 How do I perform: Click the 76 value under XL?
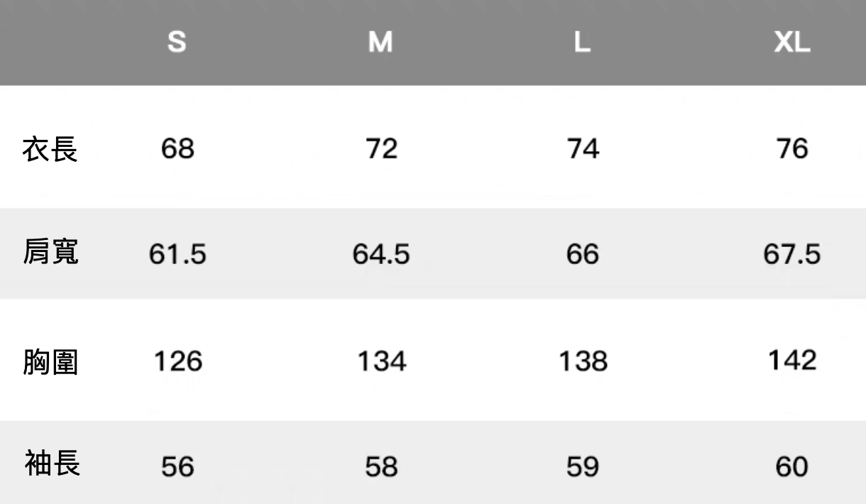point(792,149)
